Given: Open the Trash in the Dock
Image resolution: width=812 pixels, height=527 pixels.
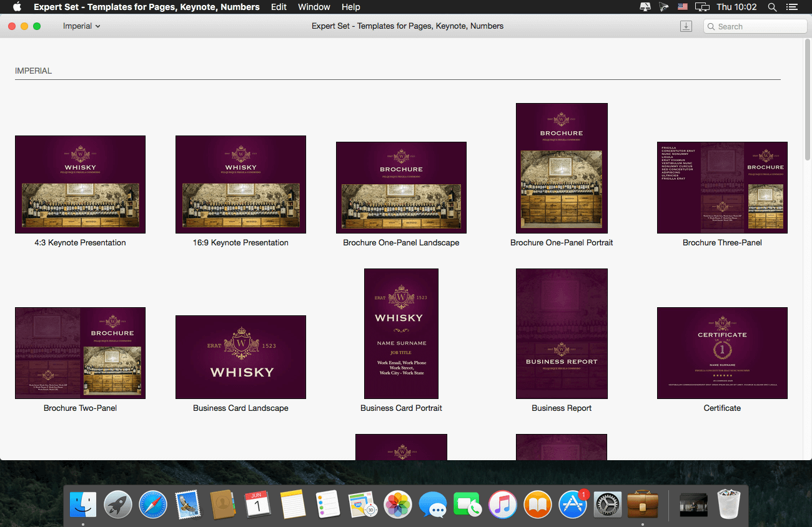Looking at the screenshot, I should 728,505.
